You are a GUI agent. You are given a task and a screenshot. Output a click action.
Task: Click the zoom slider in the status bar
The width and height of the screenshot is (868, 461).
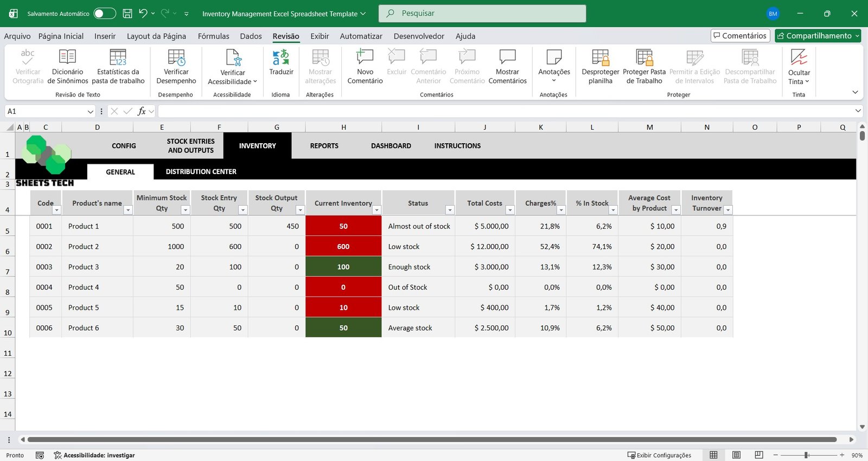(x=807, y=455)
